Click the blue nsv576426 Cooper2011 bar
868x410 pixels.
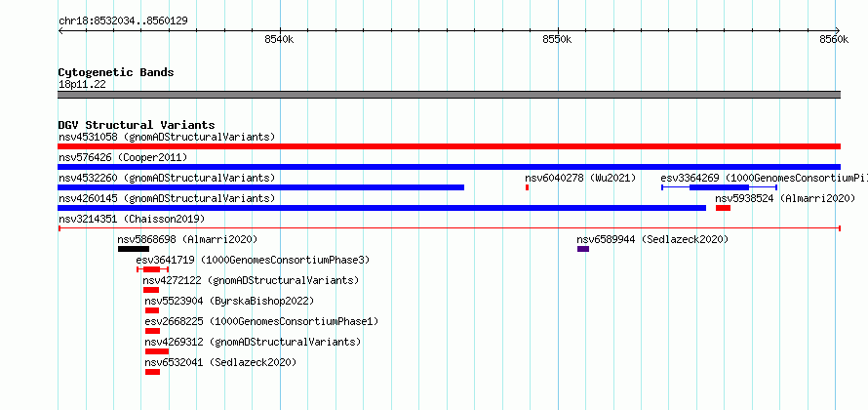(x=449, y=167)
